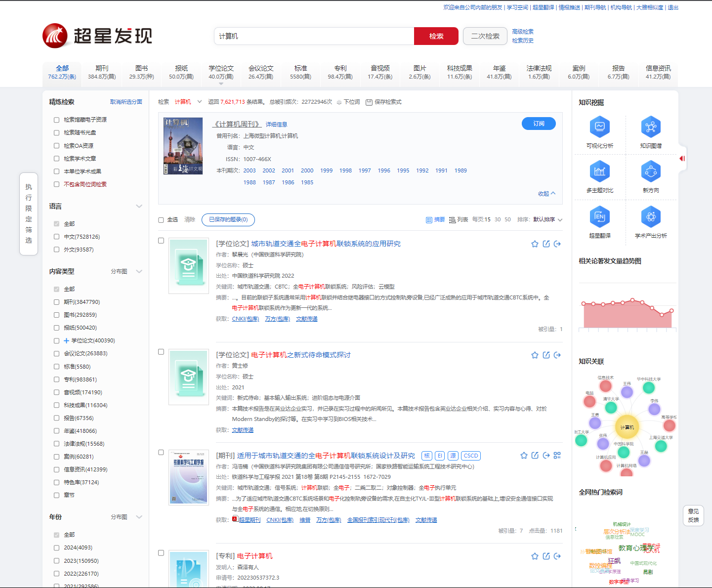Check the 检索OA资源 box
Image resolution: width=712 pixels, height=588 pixels.
tap(56, 146)
